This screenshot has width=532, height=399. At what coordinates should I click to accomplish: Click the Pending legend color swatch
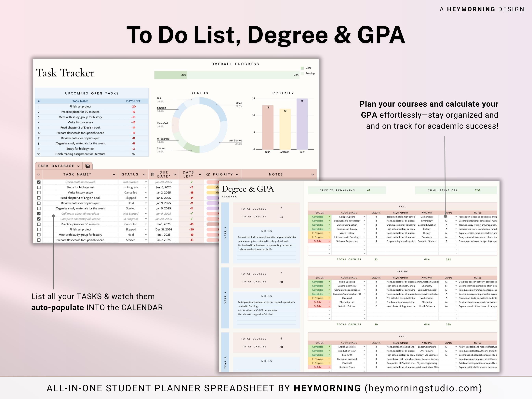pos(302,74)
